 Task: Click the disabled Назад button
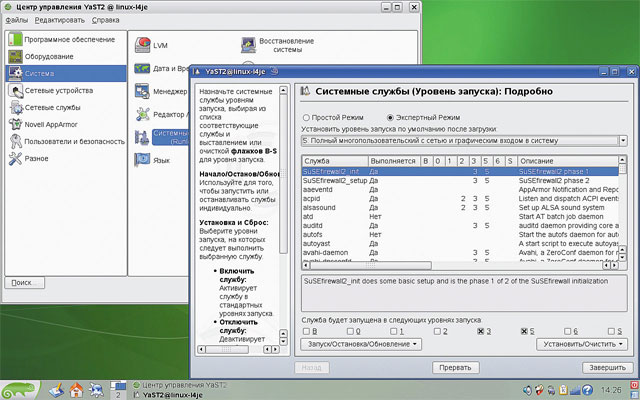click(311, 367)
